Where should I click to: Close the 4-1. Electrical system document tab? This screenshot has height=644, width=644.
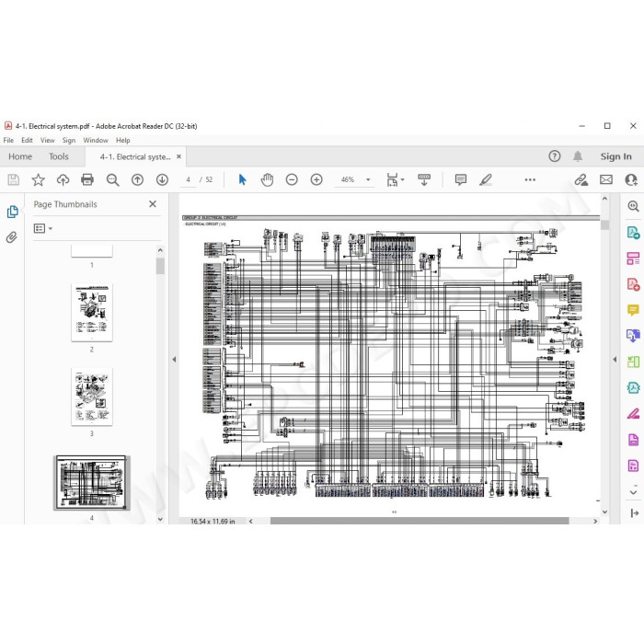(x=178, y=156)
